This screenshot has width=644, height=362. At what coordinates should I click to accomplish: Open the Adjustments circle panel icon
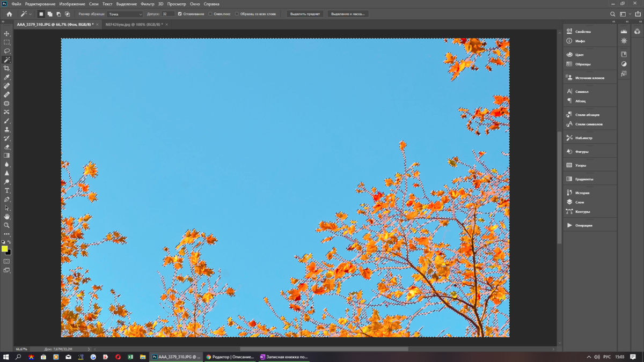pyautogui.click(x=624, y=64)
